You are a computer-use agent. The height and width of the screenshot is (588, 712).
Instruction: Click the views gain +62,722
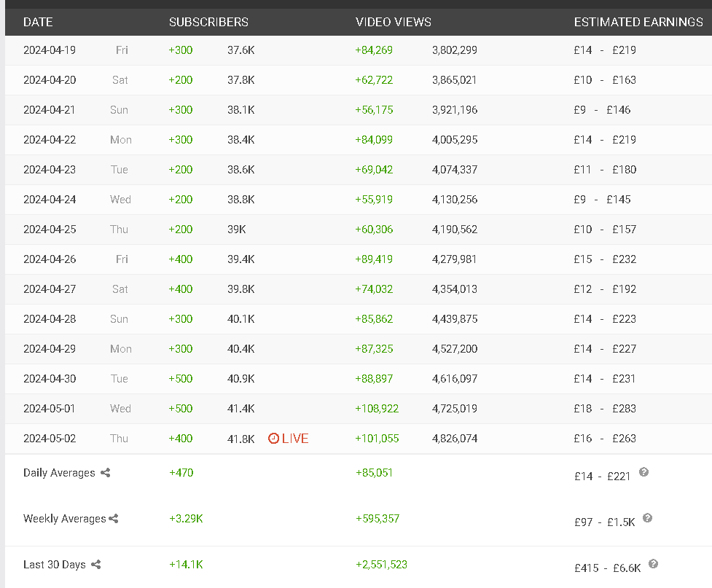point(374,80)
